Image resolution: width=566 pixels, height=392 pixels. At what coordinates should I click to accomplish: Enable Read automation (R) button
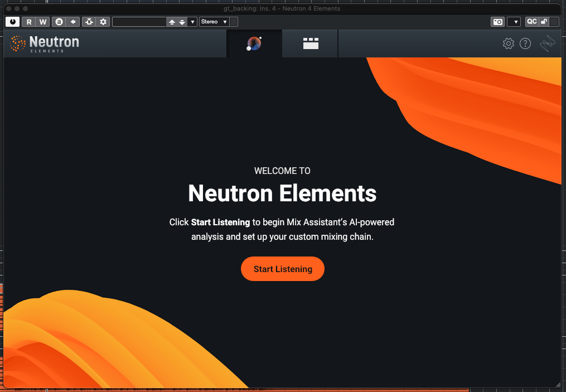(x=29, y=22)
